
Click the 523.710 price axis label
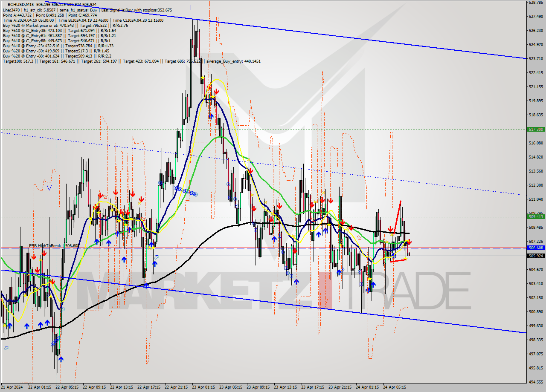535,59
